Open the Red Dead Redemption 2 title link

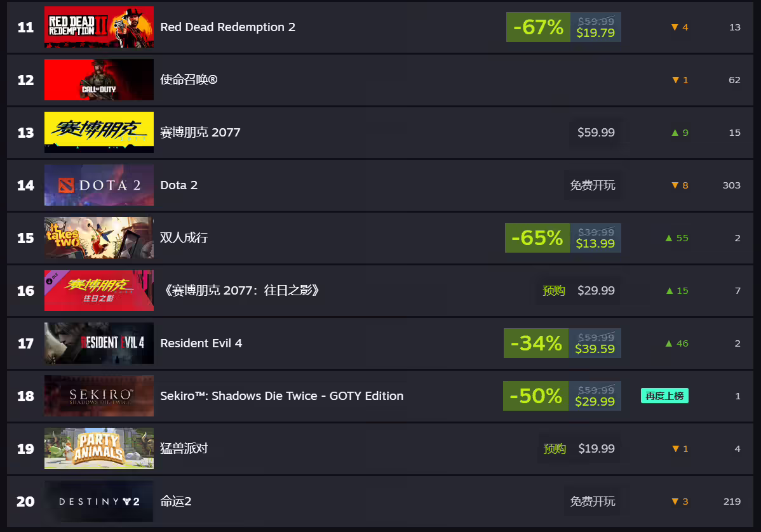(x=227, y=27)
